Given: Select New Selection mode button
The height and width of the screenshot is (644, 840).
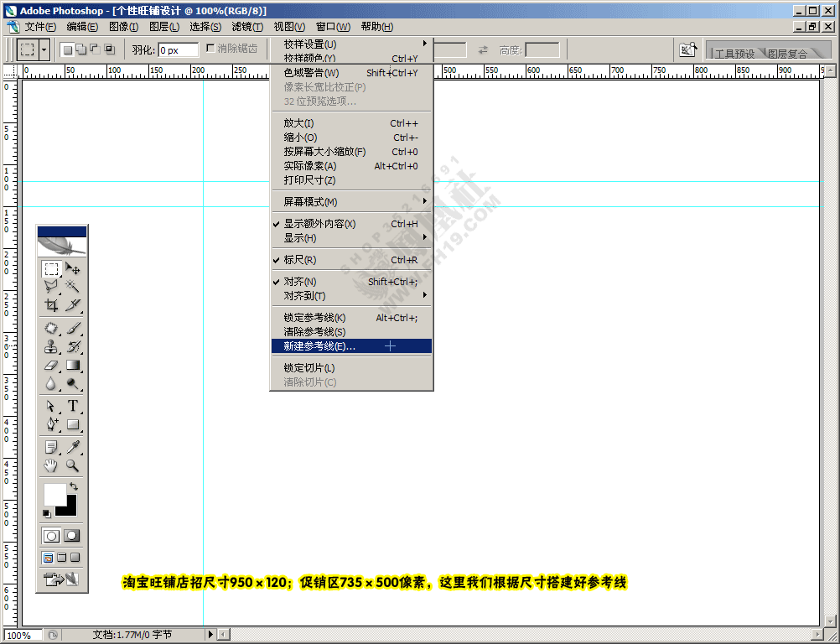Looking at the screenshot, I should click(x=68, y=49).
